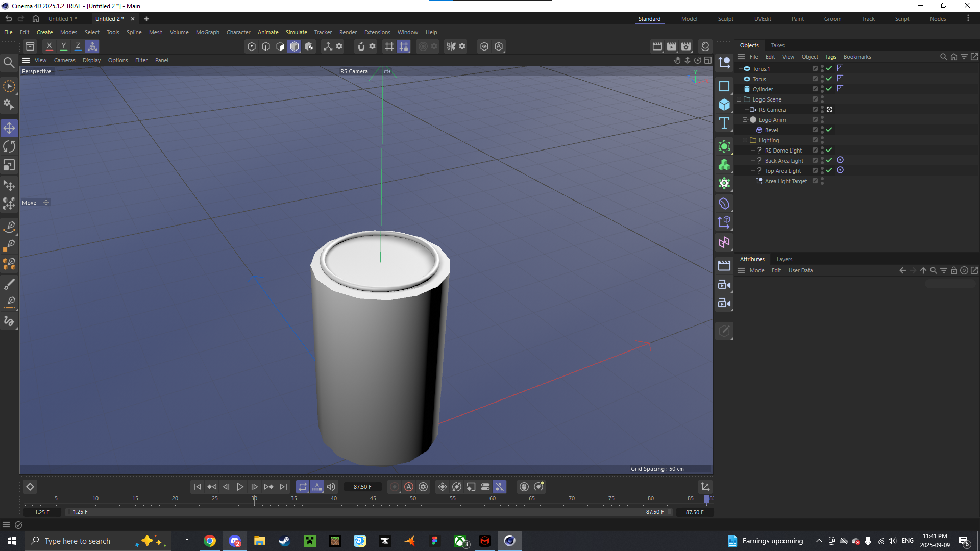The width and height of the screenshot is (980, 551).
Task: Disable the X axis lock
Action: [x=49, y=46]
